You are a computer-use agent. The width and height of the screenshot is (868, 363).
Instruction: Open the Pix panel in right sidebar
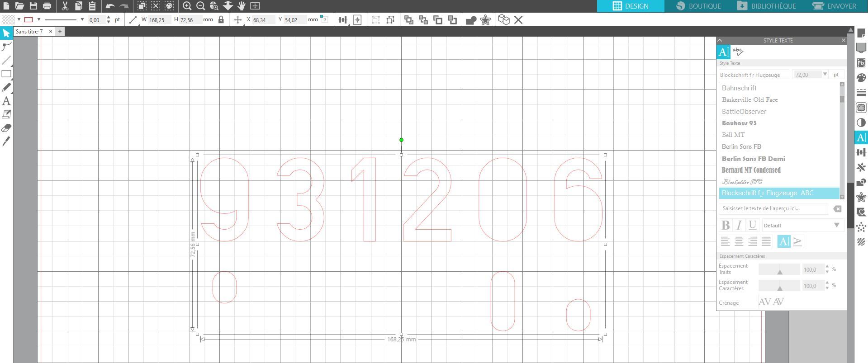pos(861,63)
